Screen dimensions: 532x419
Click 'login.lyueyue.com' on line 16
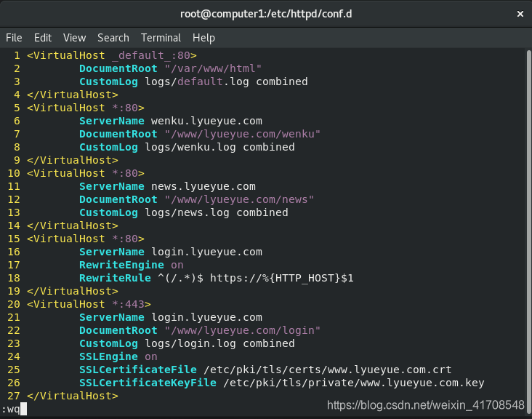[206, 252]
